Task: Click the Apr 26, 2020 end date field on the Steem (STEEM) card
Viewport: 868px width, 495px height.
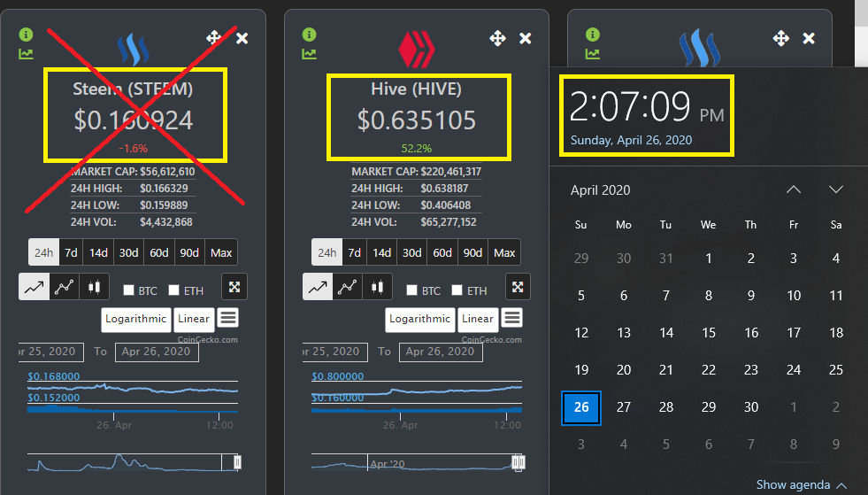Action: pyautogui.click(x=157, y=352)
